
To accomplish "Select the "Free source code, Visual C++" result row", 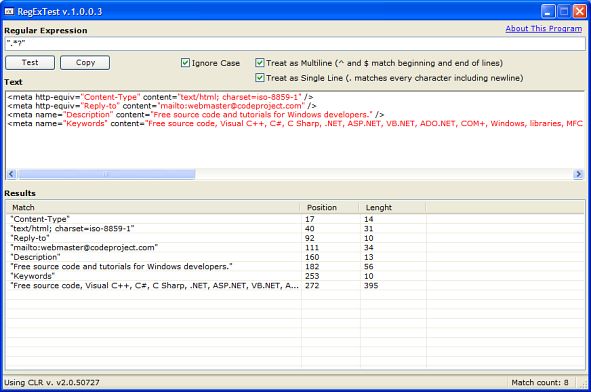I will coord(295,285).
